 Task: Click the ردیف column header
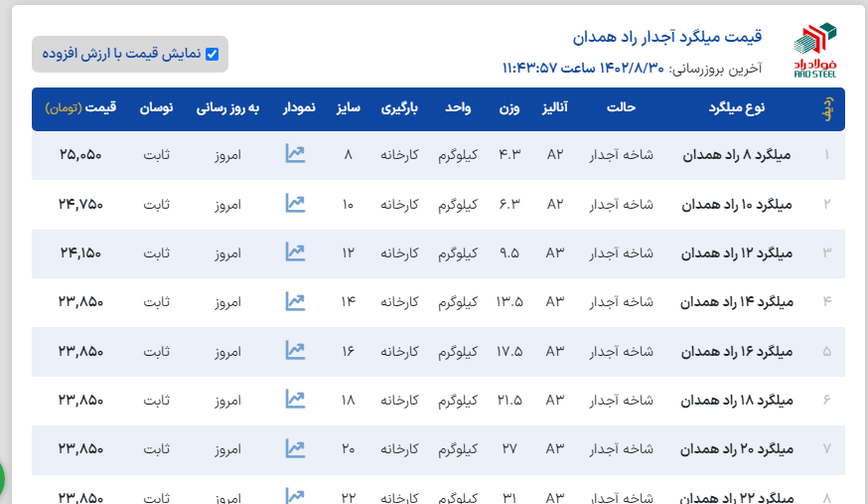point(827,108)
